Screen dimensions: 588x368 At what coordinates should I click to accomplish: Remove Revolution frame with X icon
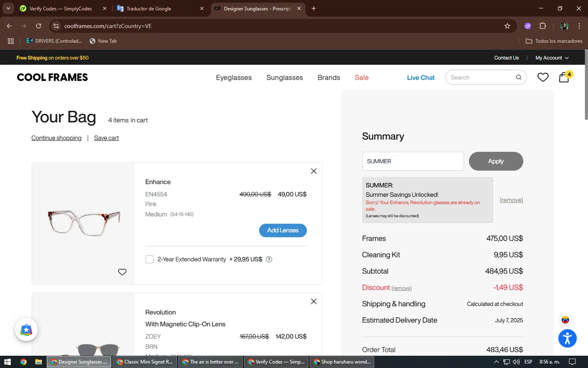click(x=314, y=301)
